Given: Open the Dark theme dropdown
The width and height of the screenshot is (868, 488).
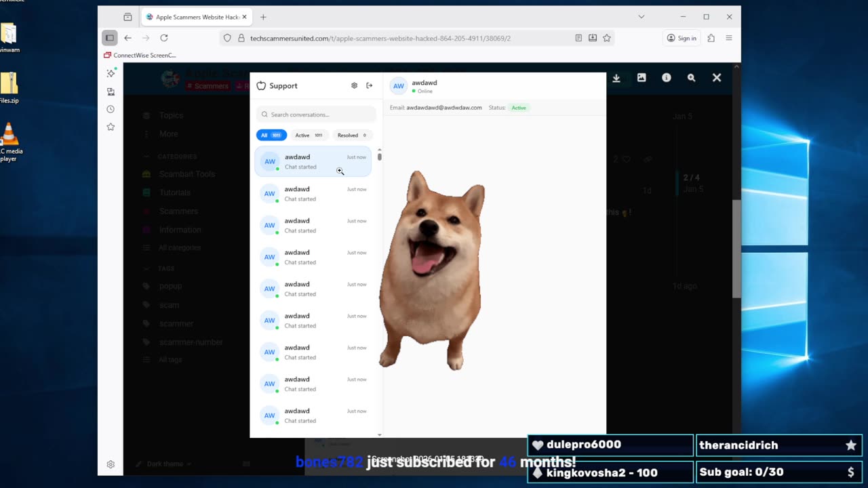Looking at the screenshot, I should pyautogui.click(x=165, y=464).
